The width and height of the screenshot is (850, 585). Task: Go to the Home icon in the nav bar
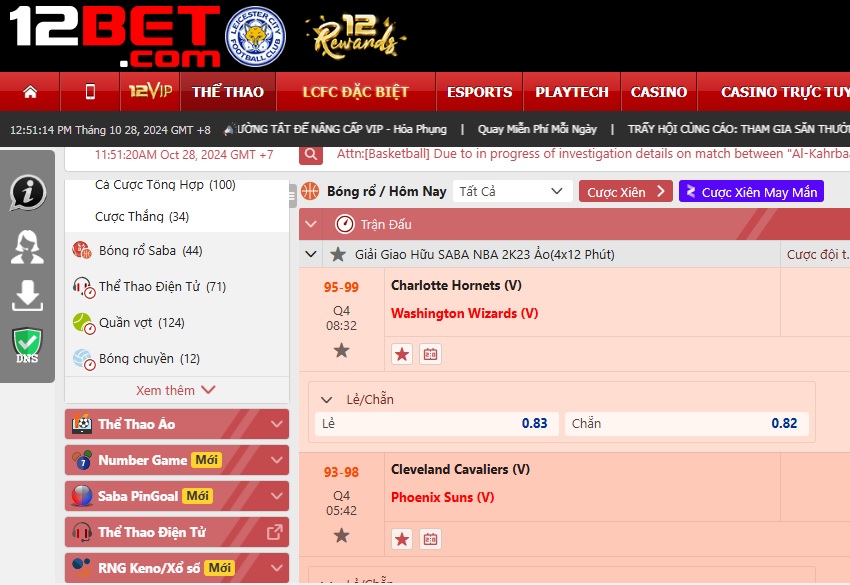pos(30,92)
